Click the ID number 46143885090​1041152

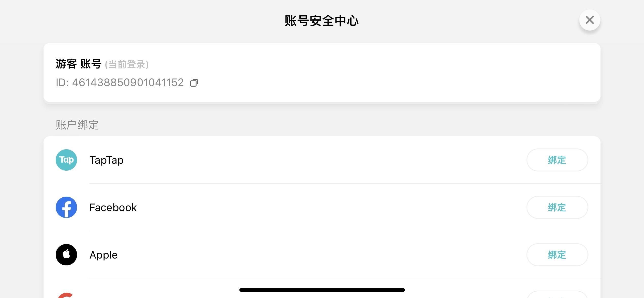[x=128, y=83]
